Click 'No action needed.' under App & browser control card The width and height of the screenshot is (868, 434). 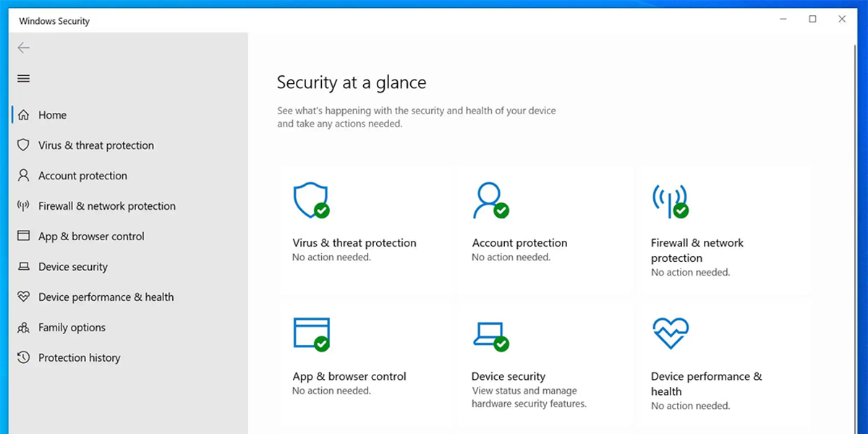(x=331, y=391)
